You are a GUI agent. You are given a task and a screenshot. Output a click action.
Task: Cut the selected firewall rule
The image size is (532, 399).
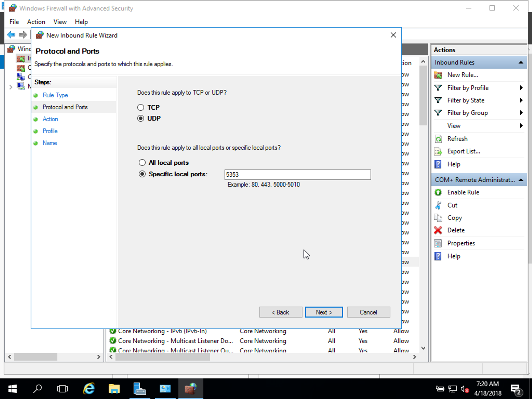click(452, 205)
